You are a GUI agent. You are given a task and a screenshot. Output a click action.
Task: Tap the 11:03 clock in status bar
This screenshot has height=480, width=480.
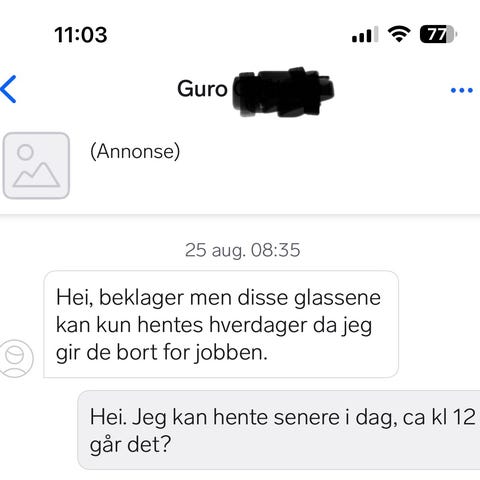(x=81, y=35)
